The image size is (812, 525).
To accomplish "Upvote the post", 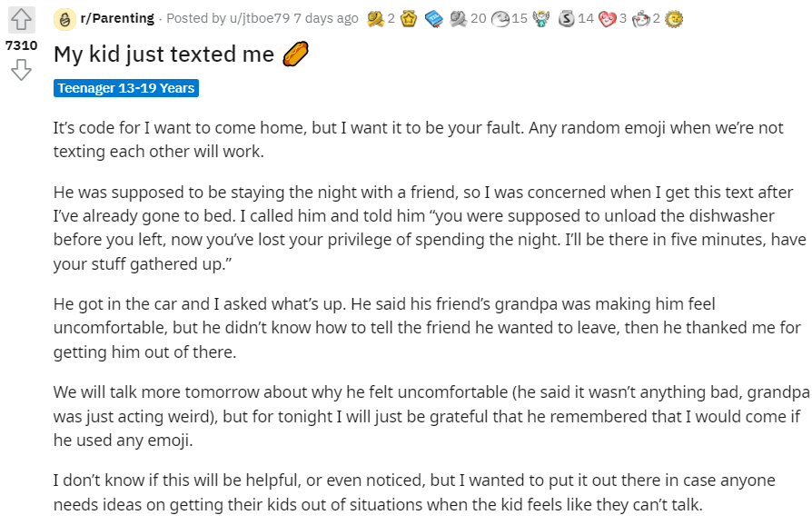I will pyautogui.click(x=21, y=20).
